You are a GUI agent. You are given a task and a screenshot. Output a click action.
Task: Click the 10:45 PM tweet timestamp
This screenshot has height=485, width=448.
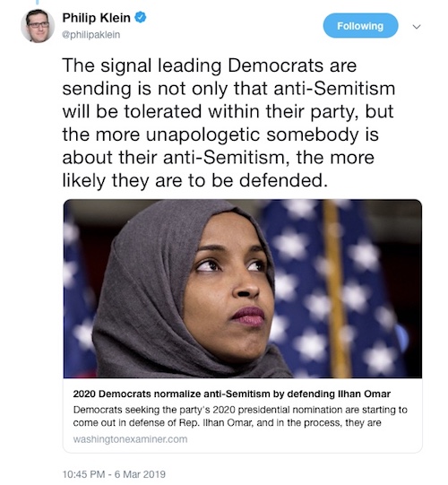point(84,474)
